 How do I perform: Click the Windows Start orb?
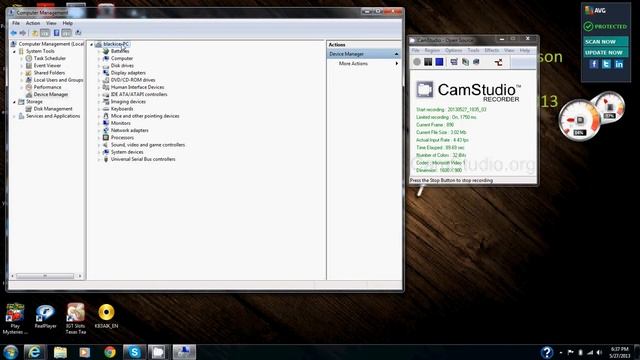(11, 352)
